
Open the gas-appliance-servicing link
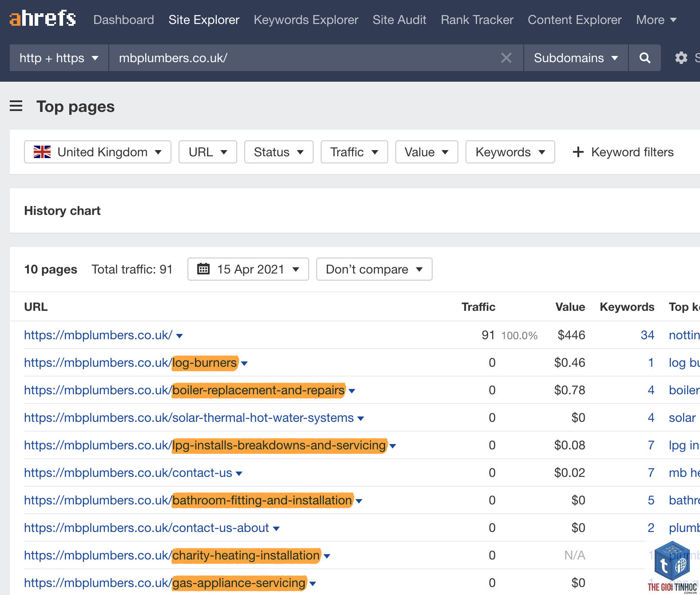[165, 583]
